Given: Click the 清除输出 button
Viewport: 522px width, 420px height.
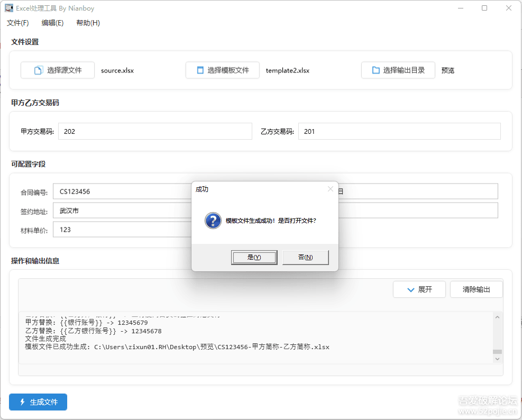Looking at the screenshot, I should pos(476,289).
